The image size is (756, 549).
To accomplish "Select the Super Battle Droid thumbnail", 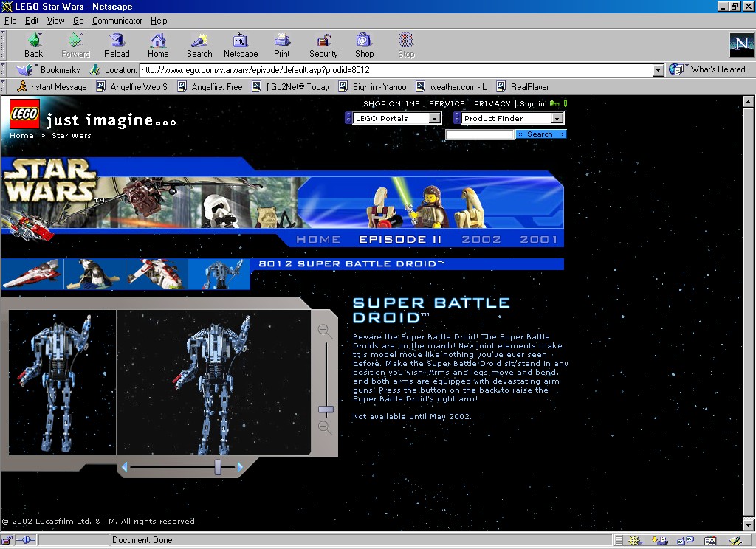I will [x=219, y=274].
